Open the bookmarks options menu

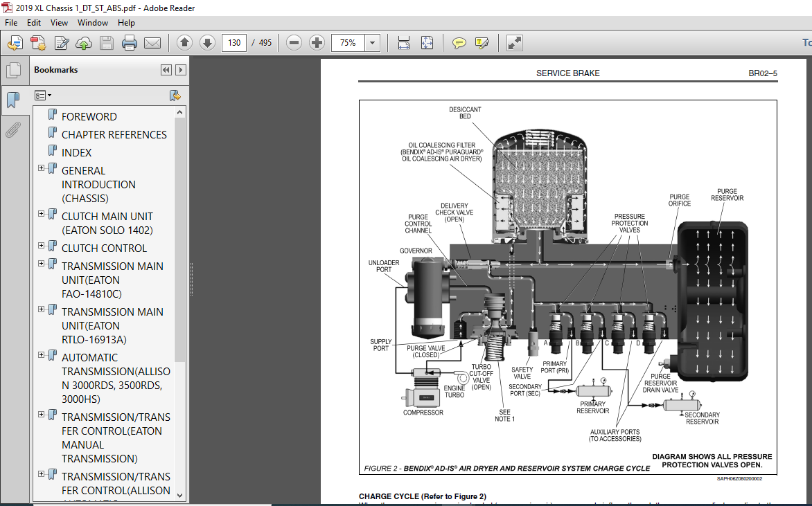tap(43, 96)
